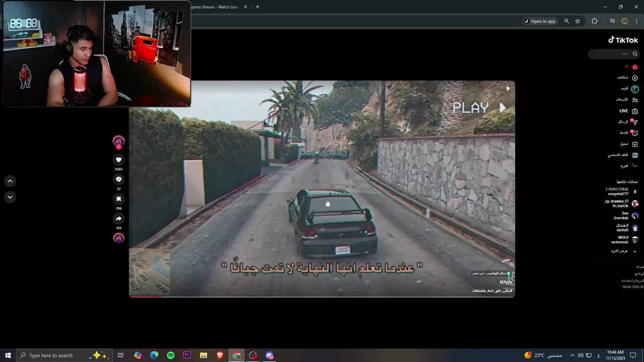Open Brave browser from taskbar
This screenshot has height=362, width=644.
coord(220,355)
